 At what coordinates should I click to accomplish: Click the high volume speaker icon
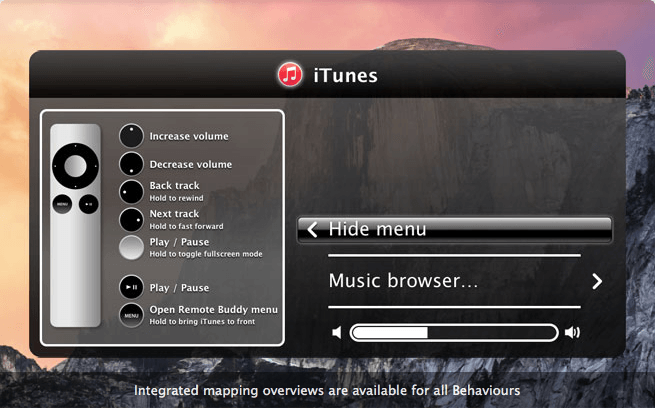[572, 332]
